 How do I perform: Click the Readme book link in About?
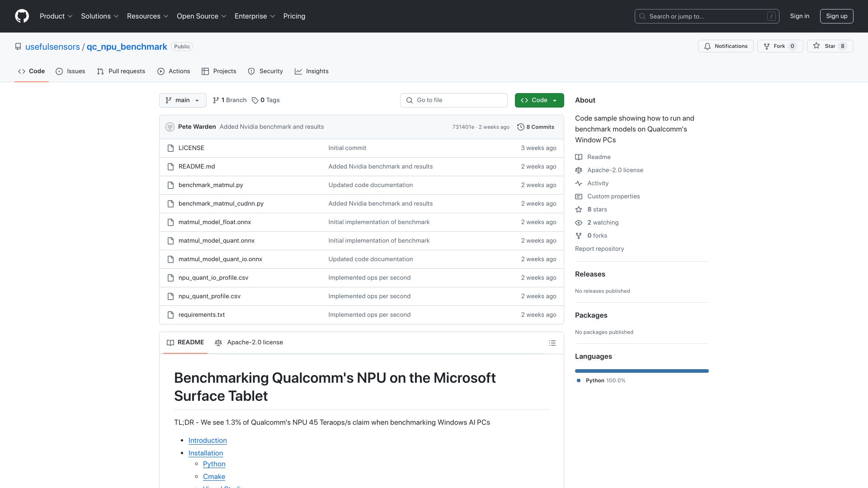click(x=593, y=157)
